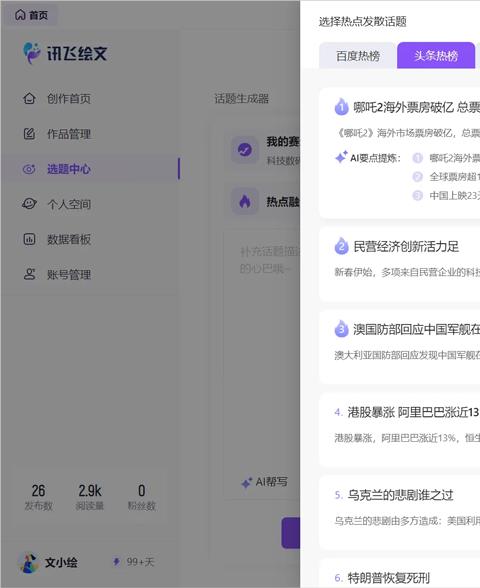Choose topic 乌克兰的悲剧谁之过
Image resolution: width=480 pixels, height=588 pixels.
click(400, 495)
